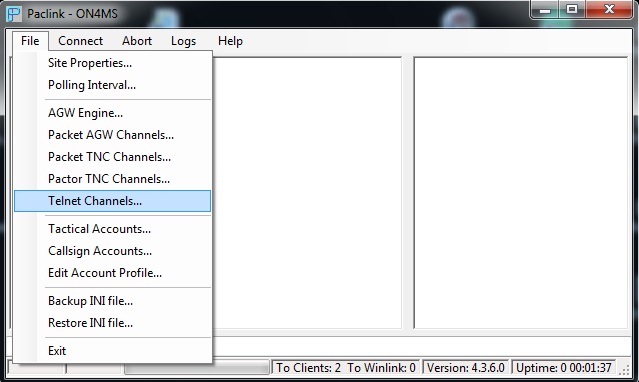Open AGW Engine... settings
Viewport: 639px width, 382px height.
(112, 113)
